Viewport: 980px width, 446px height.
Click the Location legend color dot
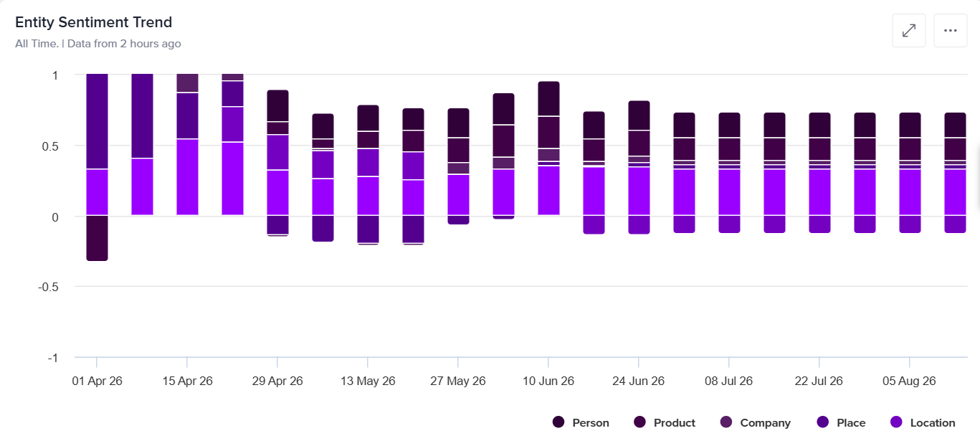tap(896, 422)
